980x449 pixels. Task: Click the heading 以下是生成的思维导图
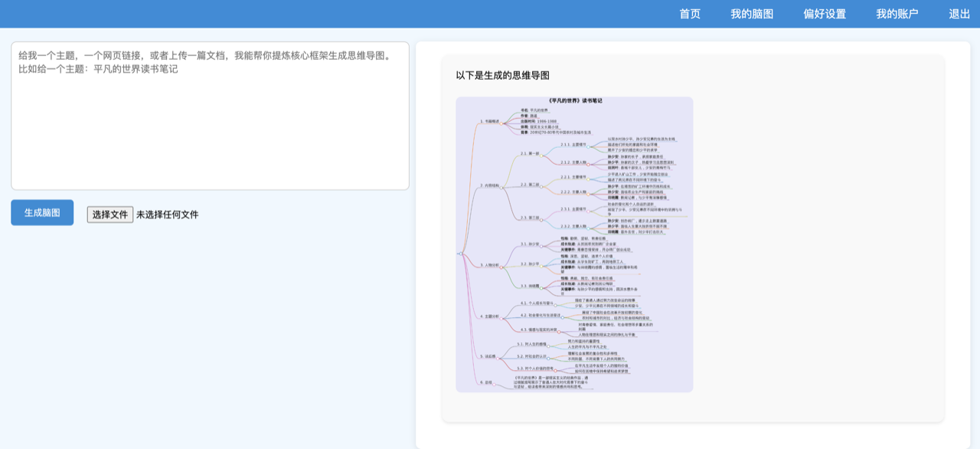503,75
